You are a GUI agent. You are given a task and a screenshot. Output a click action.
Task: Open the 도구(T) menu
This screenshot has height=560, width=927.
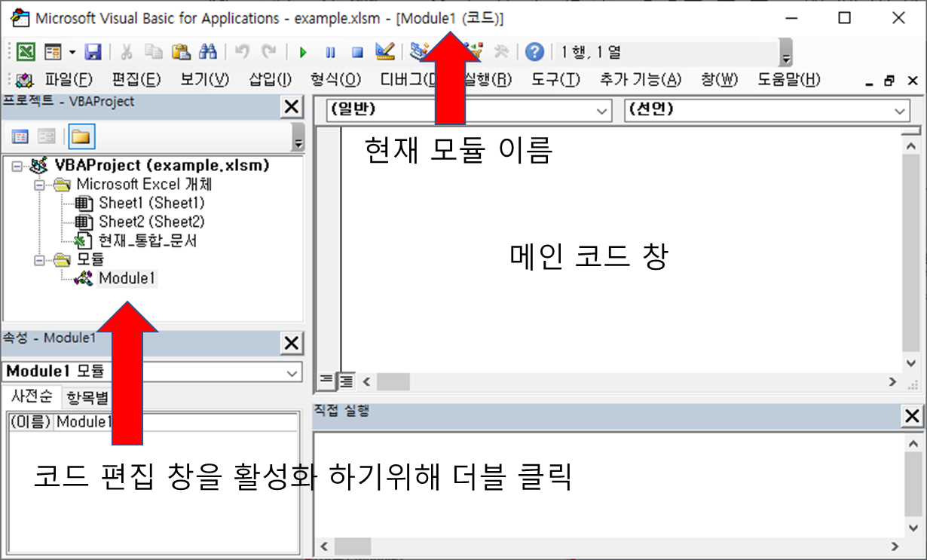[x=556, y=80]
